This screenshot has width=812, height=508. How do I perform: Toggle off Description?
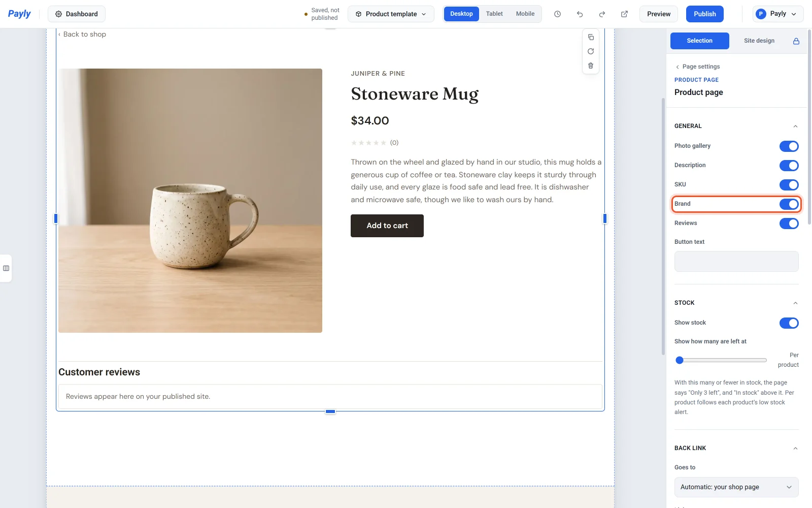789,166
